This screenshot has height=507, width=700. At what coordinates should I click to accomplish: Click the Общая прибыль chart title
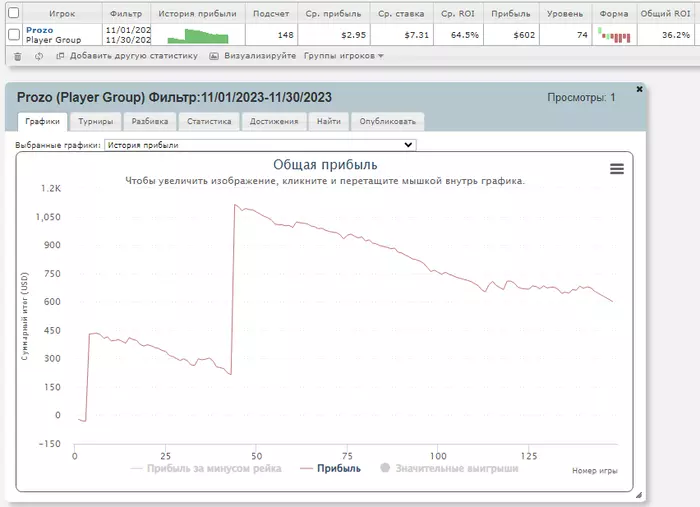coord(325,165)
